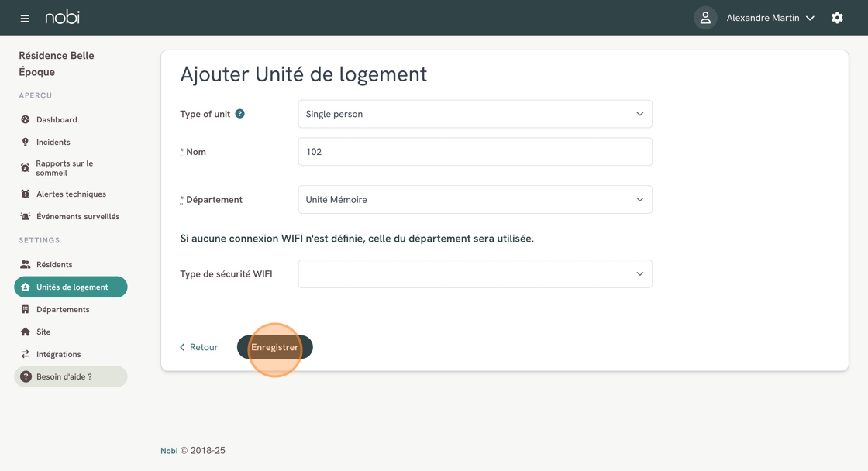Screen dimensions: 868x471
Task: Open the Département dropdown
Action: [475, 199]
